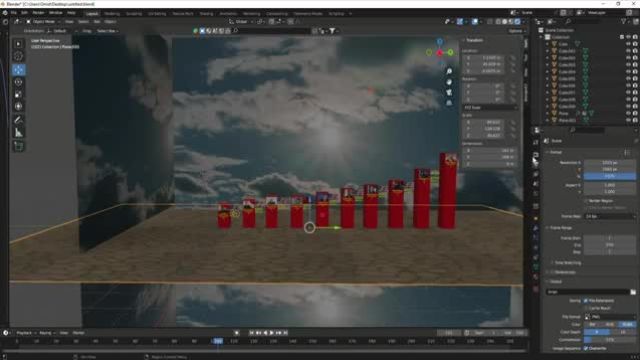Image resolution: width=640 pixels, height=360 pixels.
Task: Jump to timeline end frame button
Action: coord(285,333)
